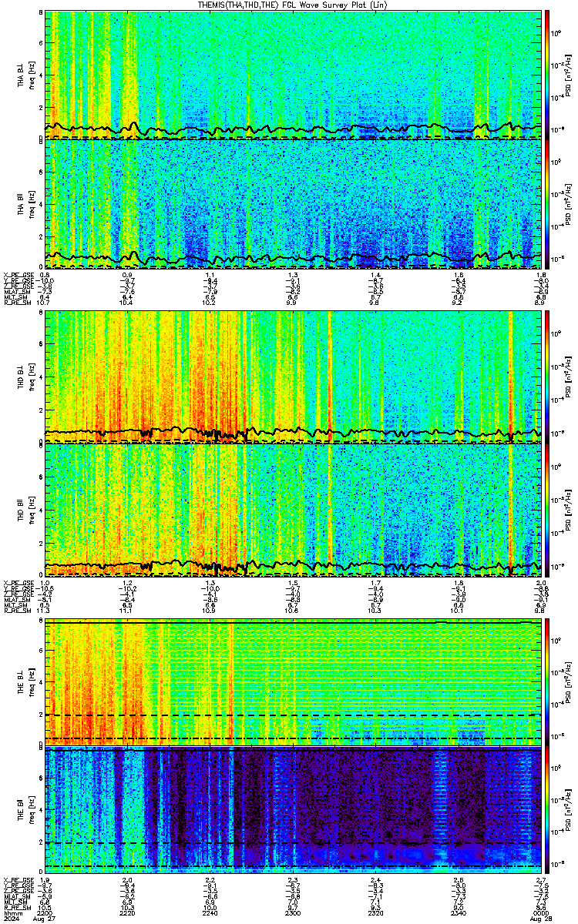
Task: Click the THD B-parallel spectrogram panel
Action: [x=293, y=509]
